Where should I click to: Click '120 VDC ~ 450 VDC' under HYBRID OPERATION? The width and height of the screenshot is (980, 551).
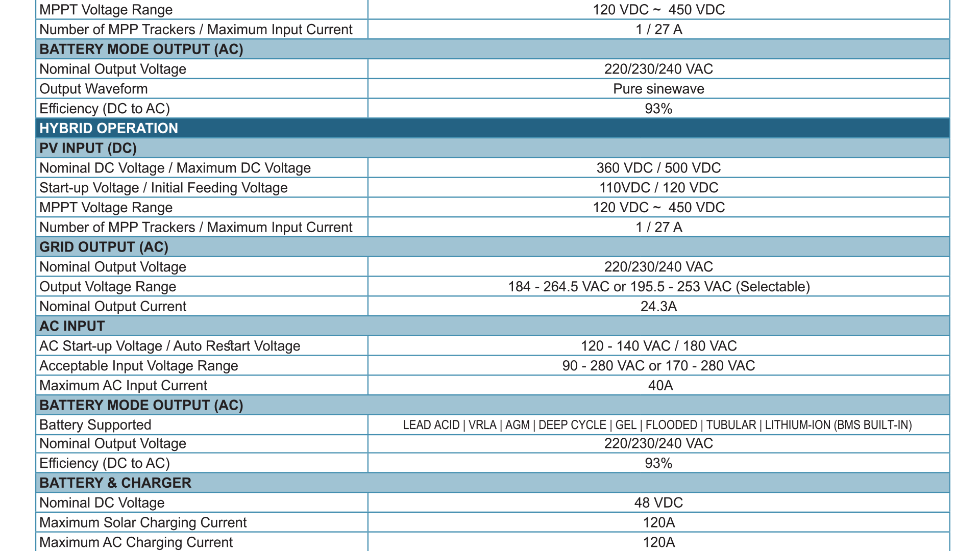658,208
